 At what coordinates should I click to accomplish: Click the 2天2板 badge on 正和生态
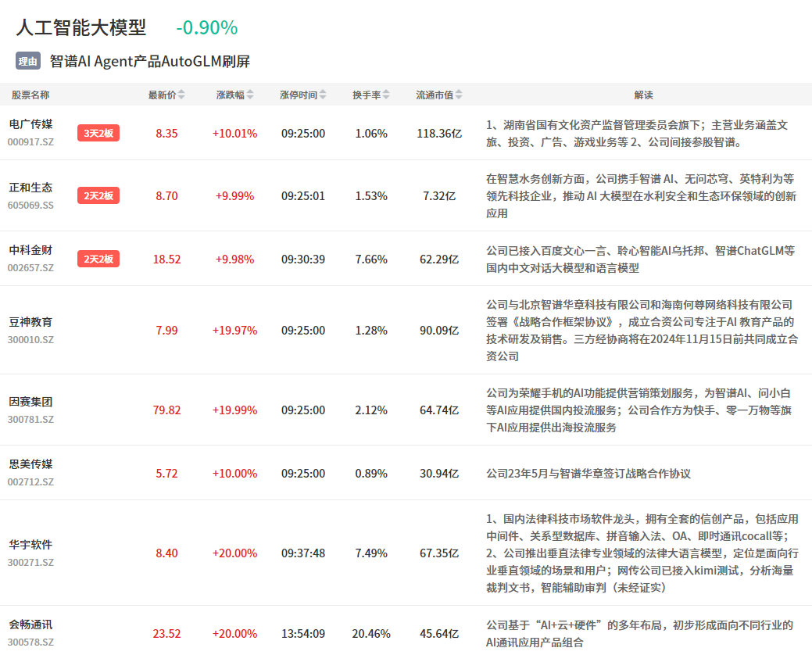click(x=98, y=195)
